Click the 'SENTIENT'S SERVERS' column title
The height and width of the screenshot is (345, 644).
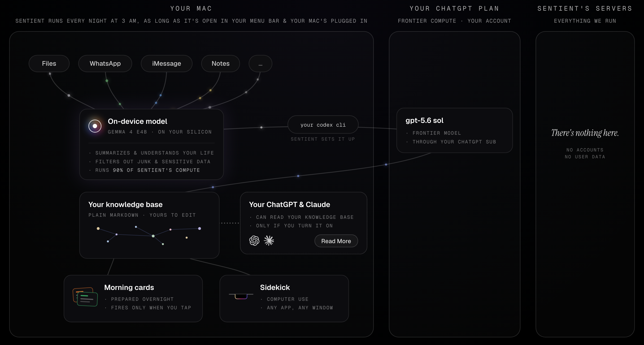click(585, 9)
